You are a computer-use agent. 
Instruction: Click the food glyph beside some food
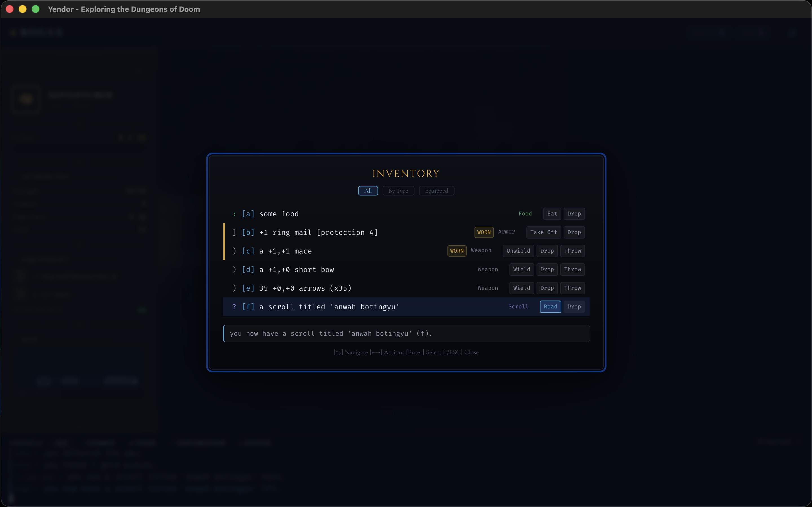click(x=235, y=214)
